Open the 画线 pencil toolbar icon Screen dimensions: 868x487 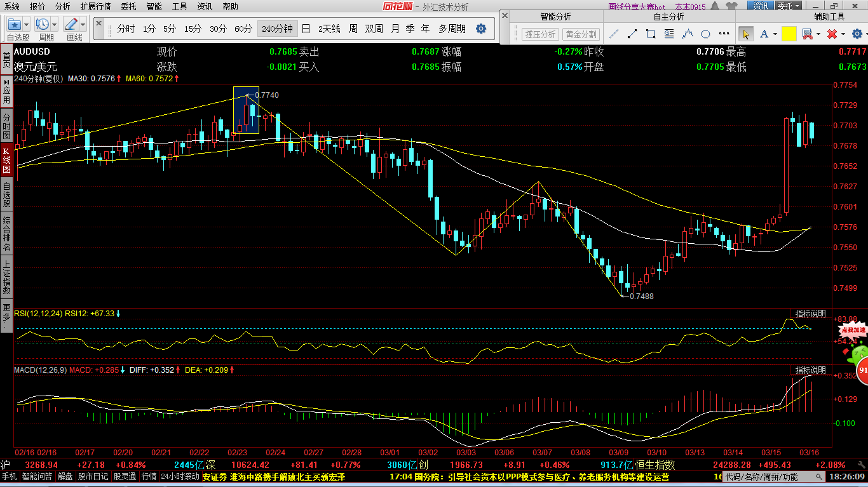71,24
